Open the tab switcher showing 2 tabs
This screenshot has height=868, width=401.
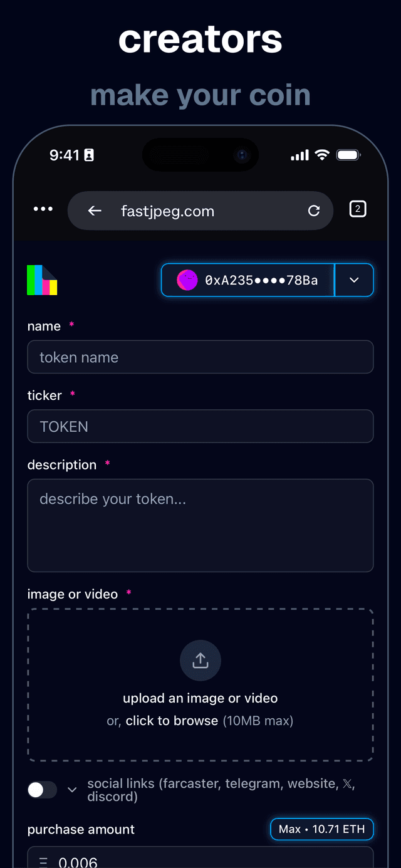click(x=358, y=209)
